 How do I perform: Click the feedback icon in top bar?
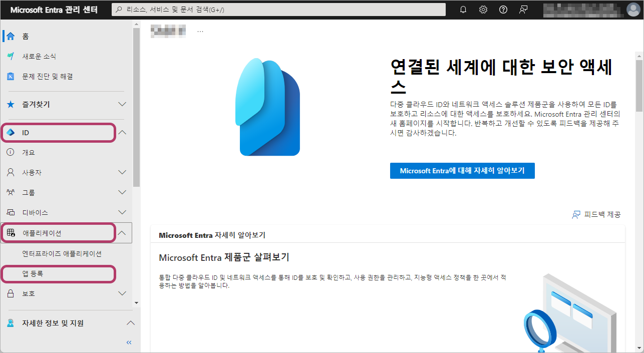[524, 10]
